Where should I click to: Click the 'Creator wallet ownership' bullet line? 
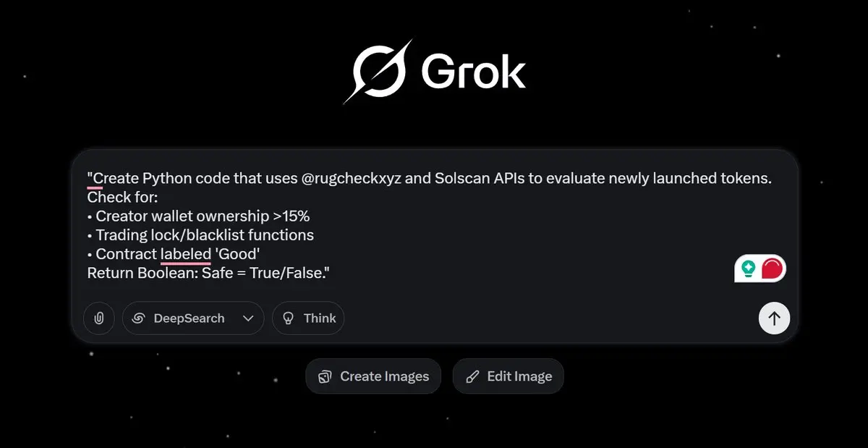tap(198, 216)
